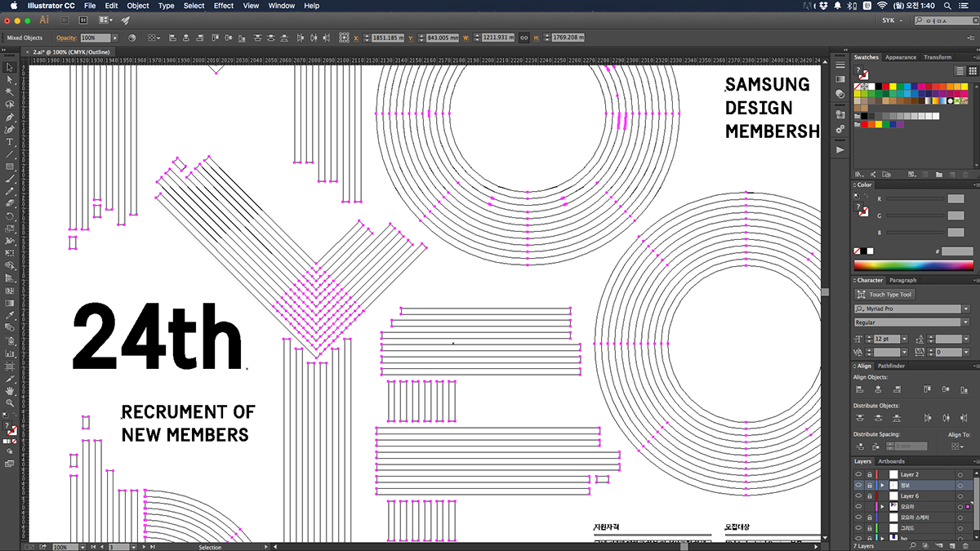Open the 12 pt font size dropdown
The width and height of the screenshot is (980, 551).
point(903,338)
